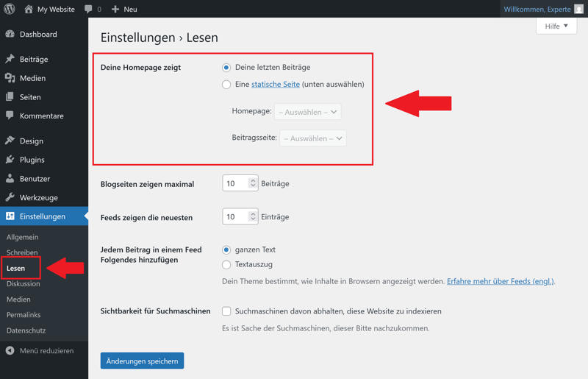Open the Diskussion settings submenu item
588x379 pixels.
coord(24,283)
